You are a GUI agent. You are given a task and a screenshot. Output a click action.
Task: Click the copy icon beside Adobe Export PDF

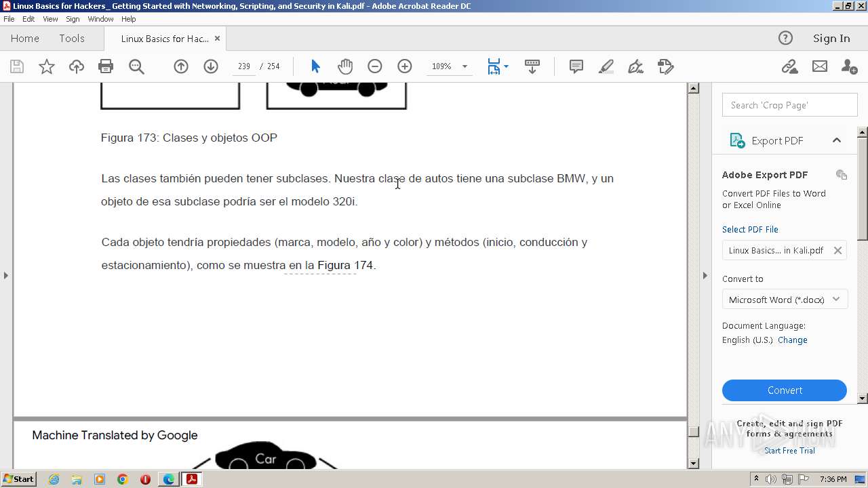[842, 175]
